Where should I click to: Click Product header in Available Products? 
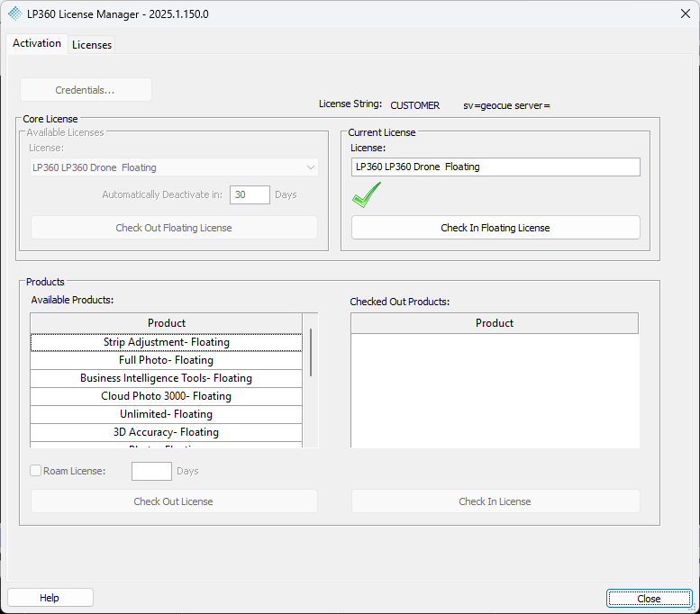pyautogui.click(x=167, y=323)
